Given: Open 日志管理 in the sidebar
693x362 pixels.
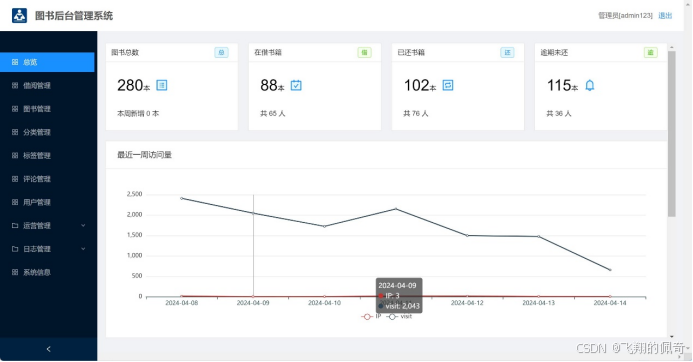Looking at the screenshot, I should [x=47, y=249].
